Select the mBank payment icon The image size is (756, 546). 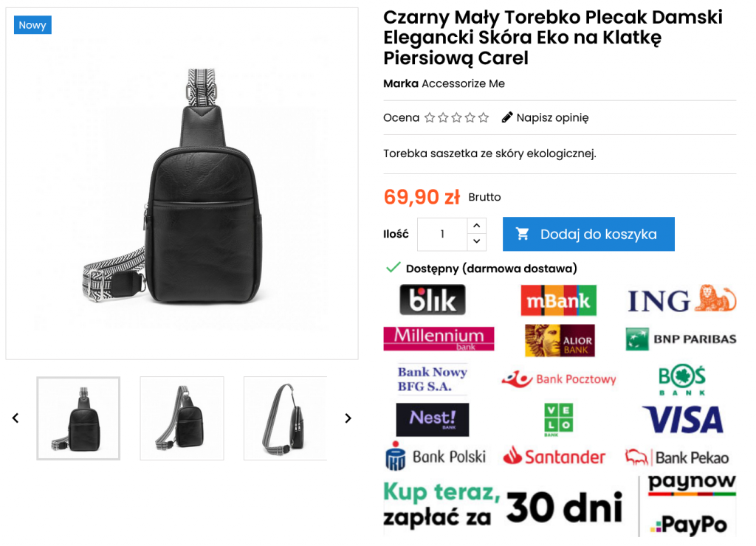558,300
